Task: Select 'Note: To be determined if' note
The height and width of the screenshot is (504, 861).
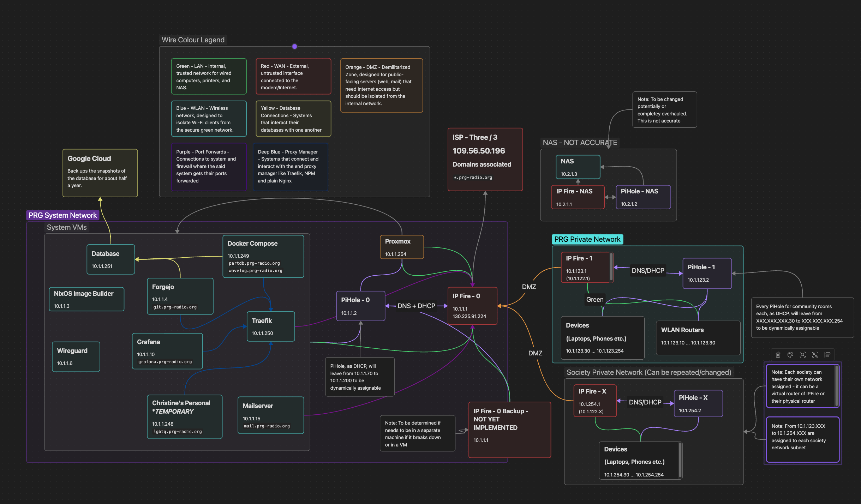Action: [418, 433]
